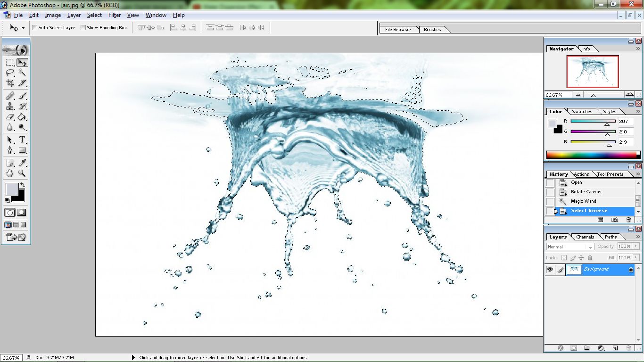Open the Filter menu
Screen dimensions: 644x362
(114, 15)
